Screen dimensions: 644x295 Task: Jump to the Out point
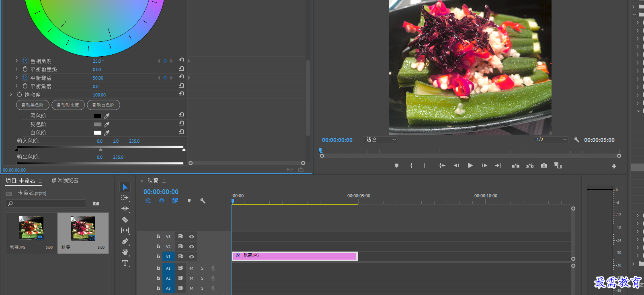click(x=498, y=166)
